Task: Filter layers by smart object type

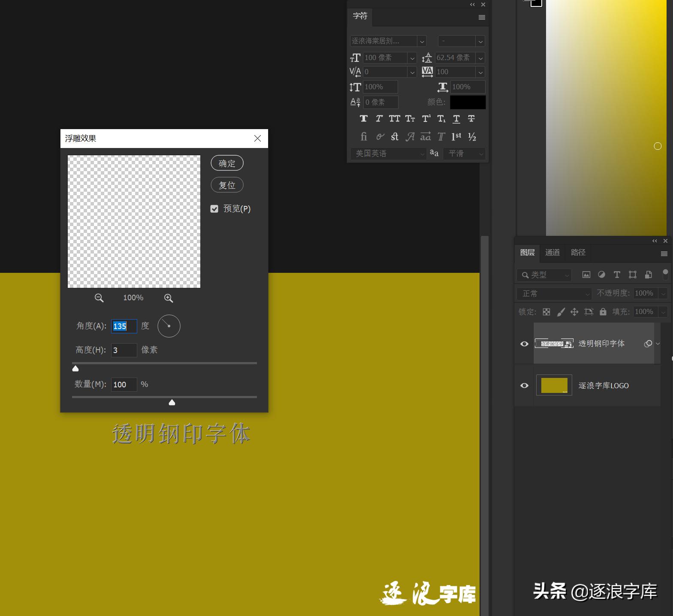Action: coord(648,275)
